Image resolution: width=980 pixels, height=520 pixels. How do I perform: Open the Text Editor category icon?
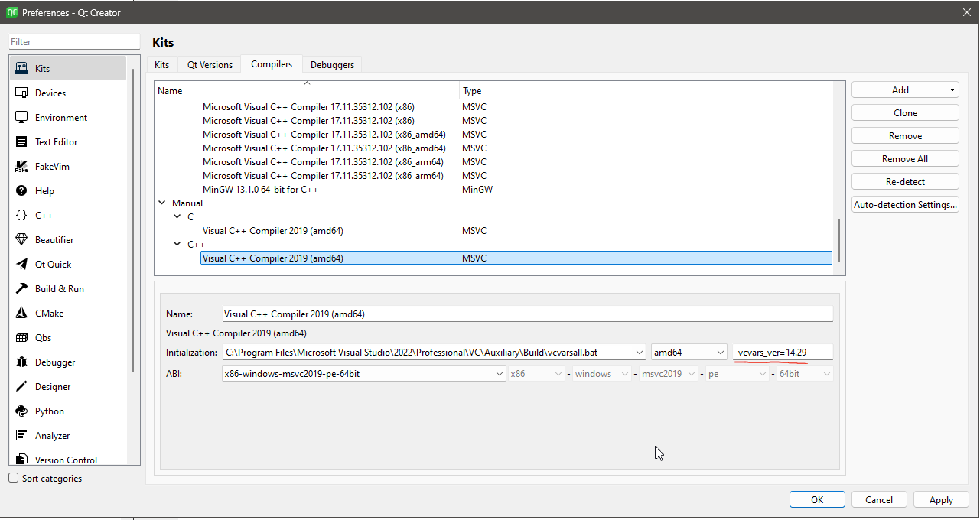pyautogui.click(x=21, y=142)
